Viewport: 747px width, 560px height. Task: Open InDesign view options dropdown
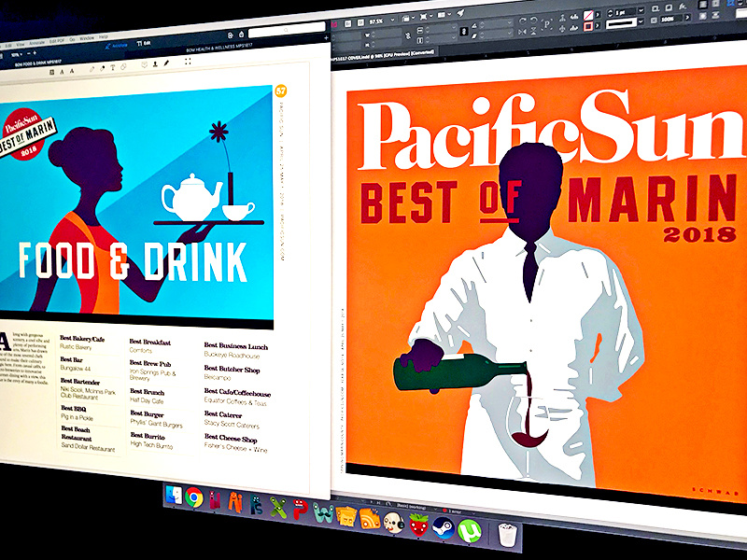coord(408,18)
